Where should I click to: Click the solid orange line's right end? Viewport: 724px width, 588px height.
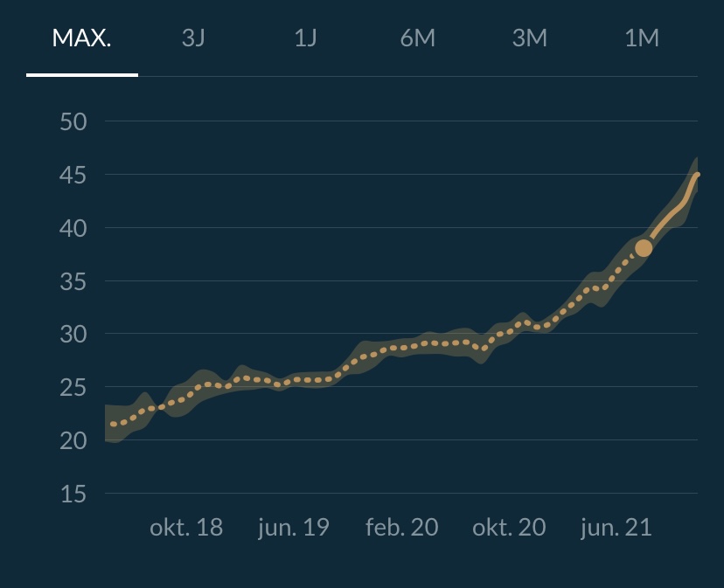tap(696, 175)
